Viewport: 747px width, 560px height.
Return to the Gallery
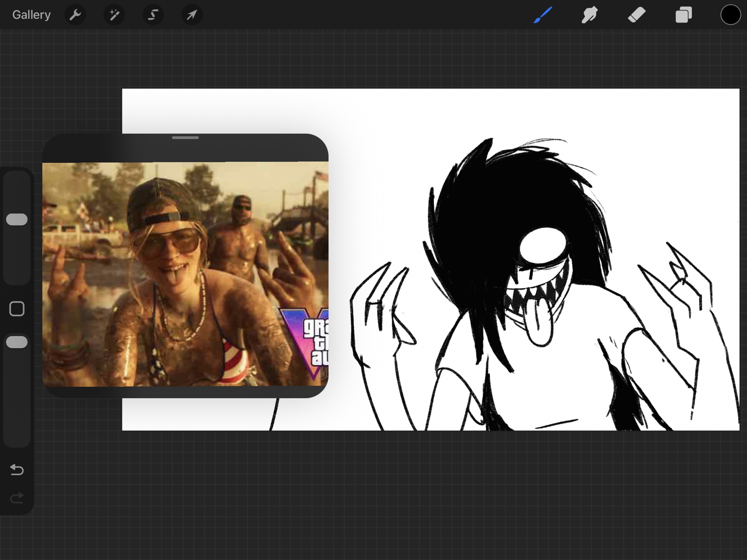31,15
